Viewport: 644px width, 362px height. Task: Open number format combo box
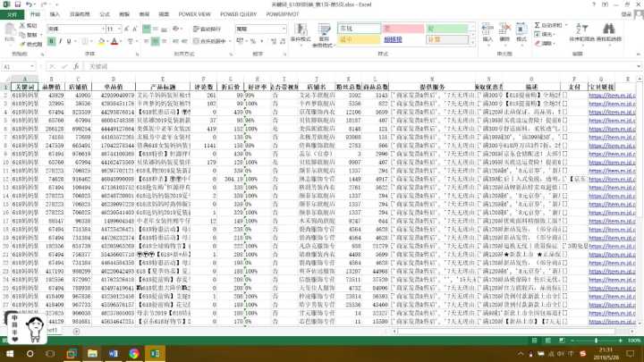(261, 29)
